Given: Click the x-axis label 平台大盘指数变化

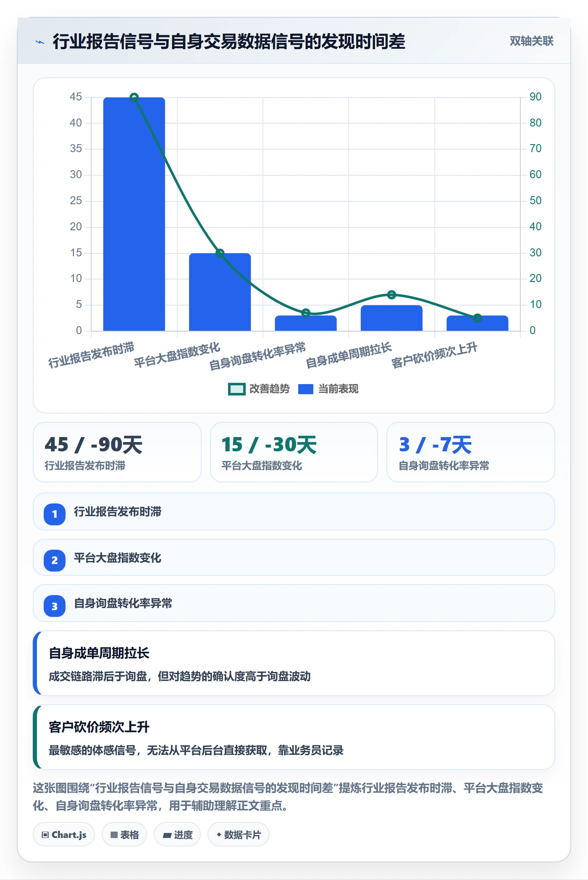Looking at the screenshot, I should (x=177, y=355).
